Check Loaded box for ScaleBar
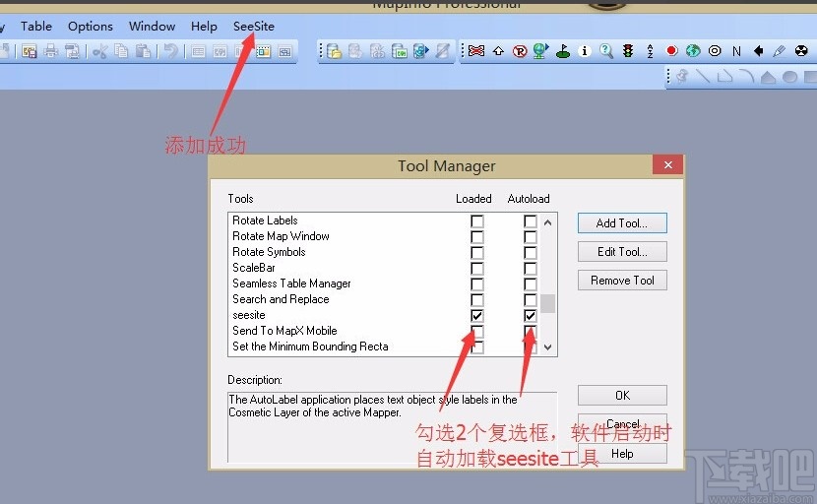The width and height of the screenshot is (817, 504). coord(476,269)
